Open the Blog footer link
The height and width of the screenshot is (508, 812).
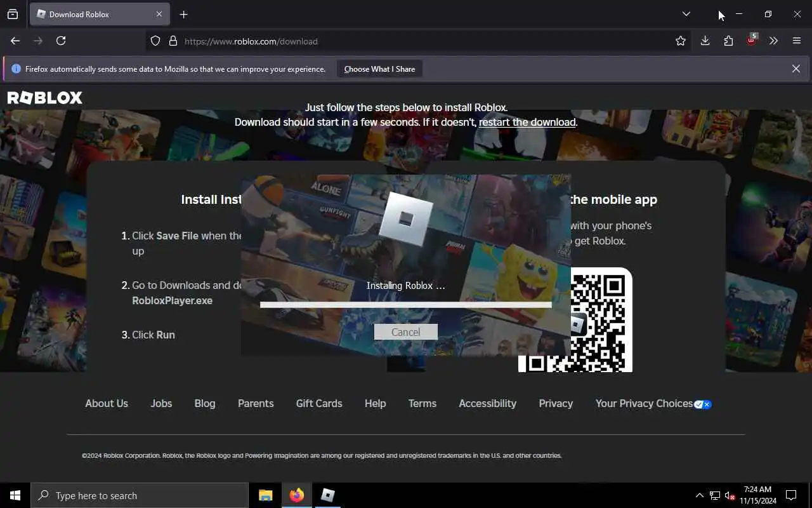[205, 403]
